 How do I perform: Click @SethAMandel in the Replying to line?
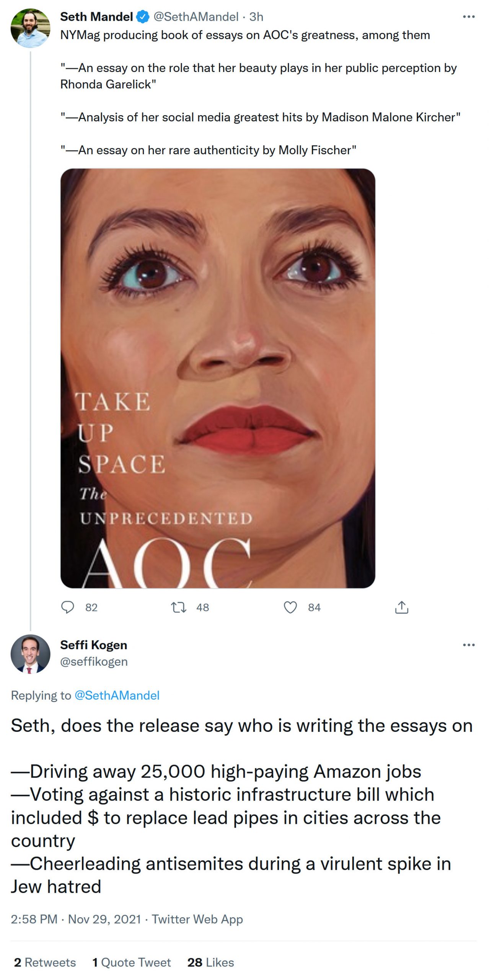[x=117, y=695]
